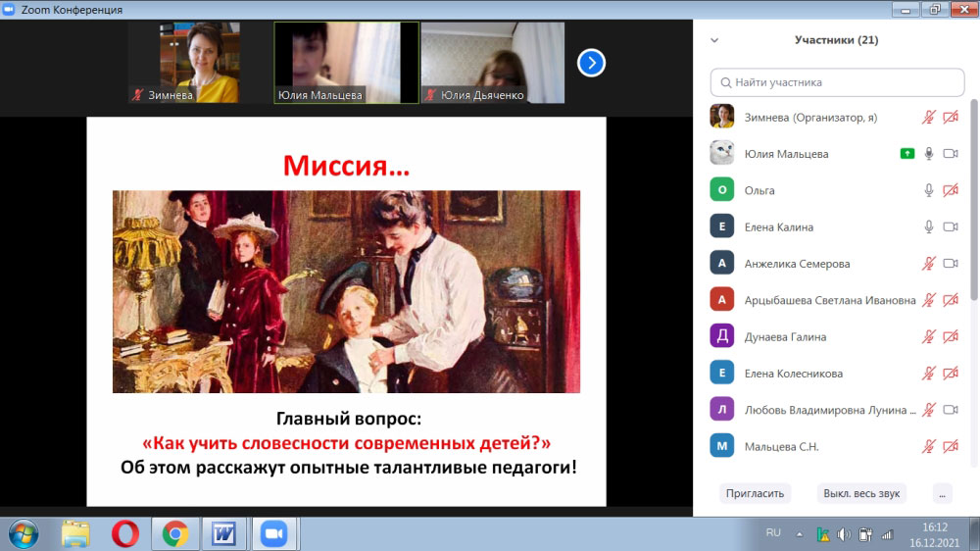Click Юлия Мальцева's microphone icon in list
Screen dimensions: 980x551
tap(929, 153)
